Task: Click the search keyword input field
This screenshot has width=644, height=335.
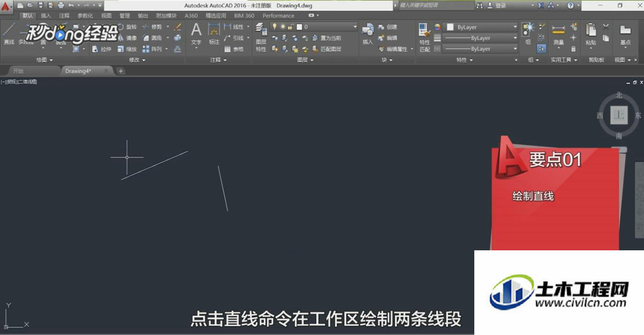Action: [436, 5]
